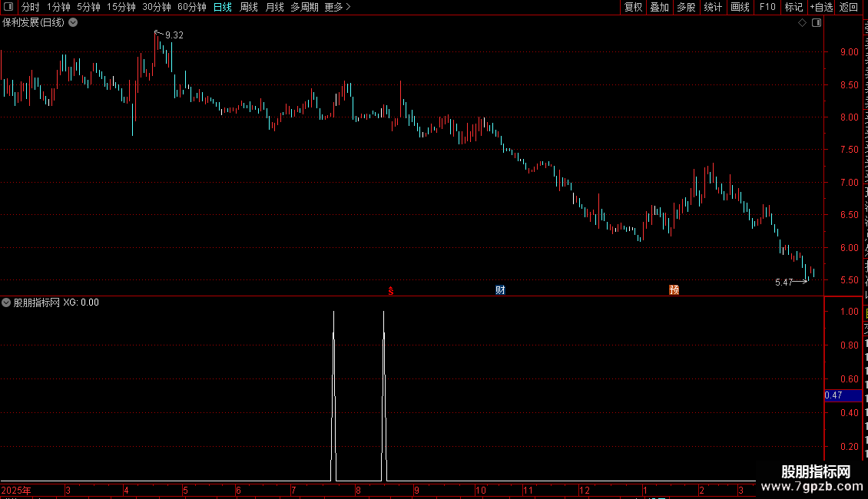868x499 pixels.
Task: Switch to 月线 monthly chart
Action: pyautogui.click(x=274, y=7)
